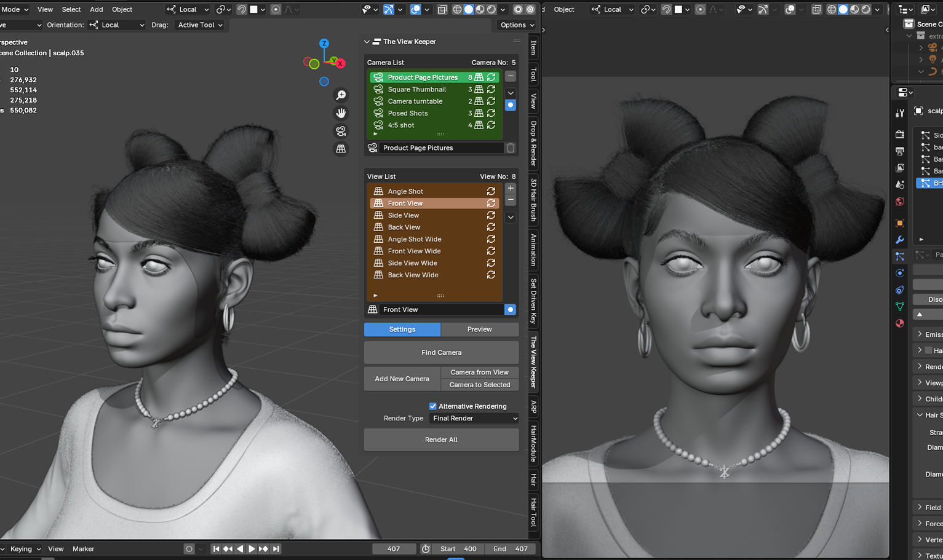The height and width of the screenshot is (560, 943).
Task: Switch to the Drop & Render sidebar tab
Action: coord(533,143)
